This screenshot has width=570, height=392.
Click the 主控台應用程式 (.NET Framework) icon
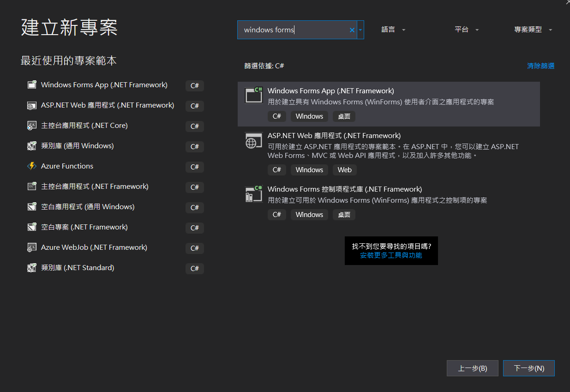[32, 187]
